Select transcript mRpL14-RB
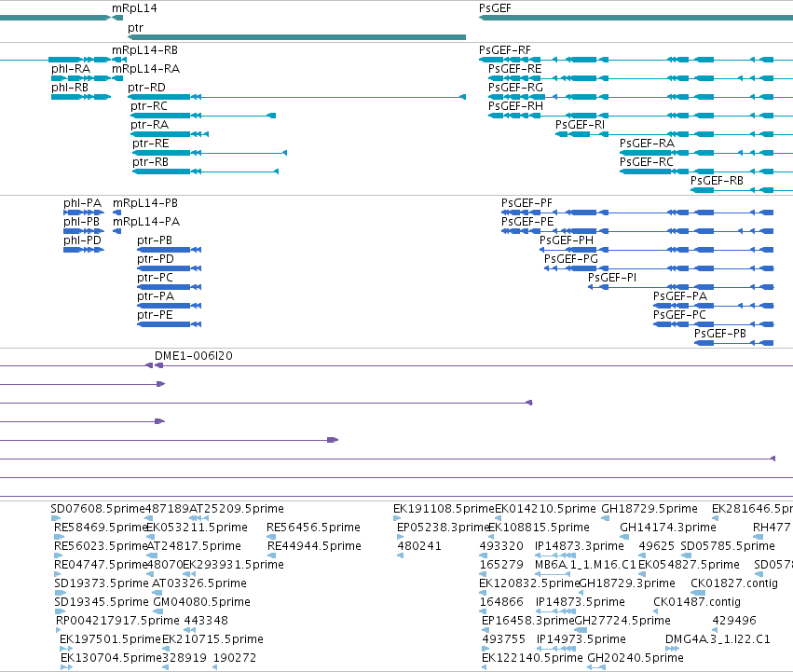Screen dimensions: 793x672 pyautogui.click(x=119, y=60)
